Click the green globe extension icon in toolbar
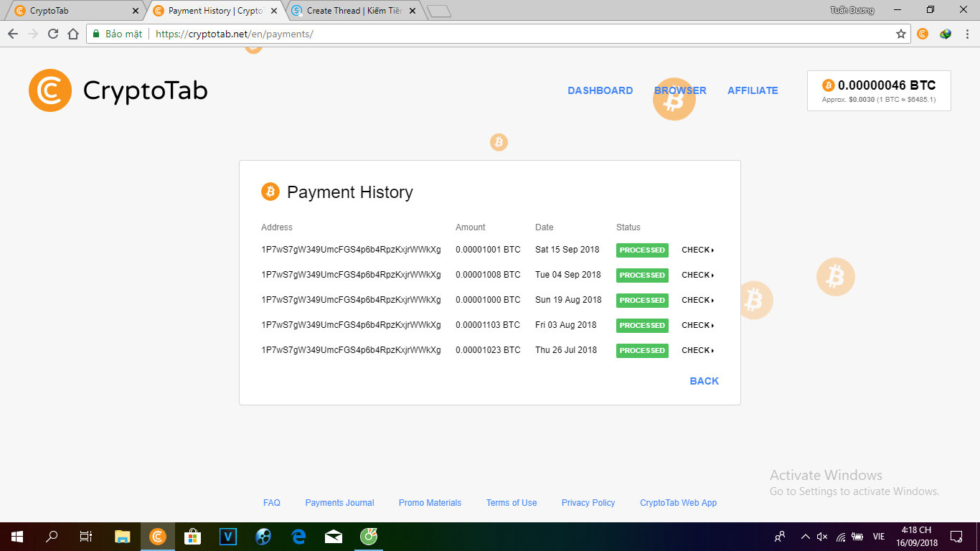980x551 pixels. pos(946,34)
